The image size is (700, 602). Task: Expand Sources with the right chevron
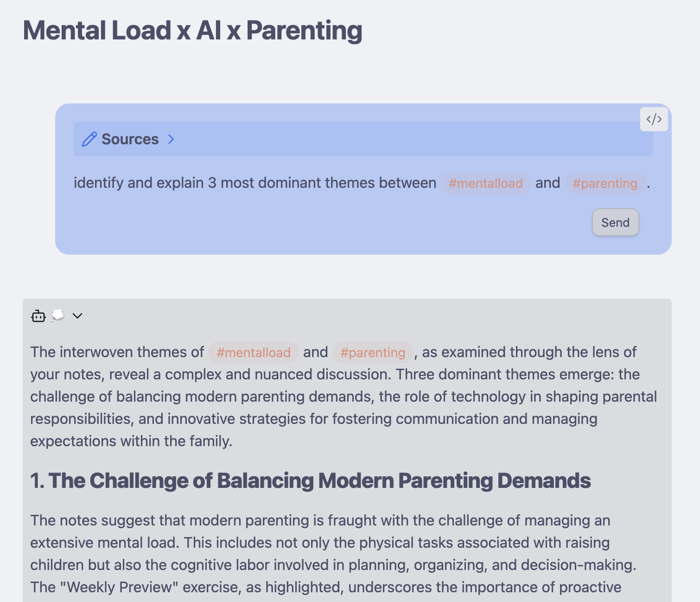171,139
